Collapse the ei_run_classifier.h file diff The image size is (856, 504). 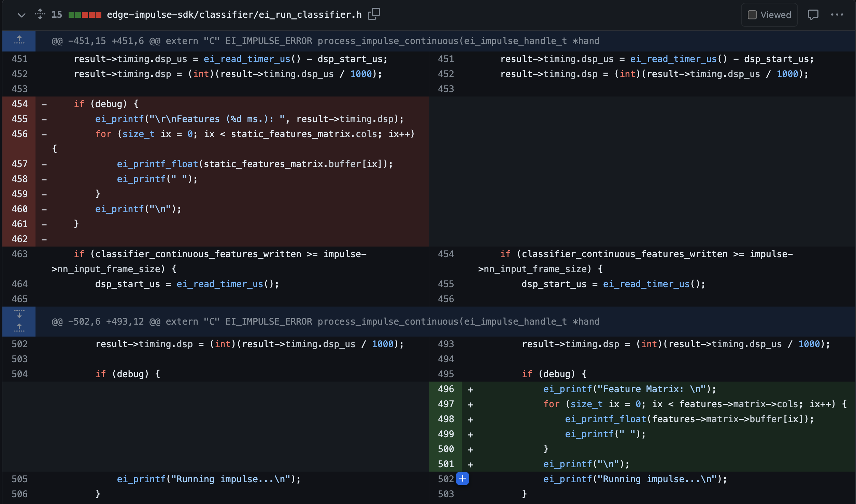22,15
